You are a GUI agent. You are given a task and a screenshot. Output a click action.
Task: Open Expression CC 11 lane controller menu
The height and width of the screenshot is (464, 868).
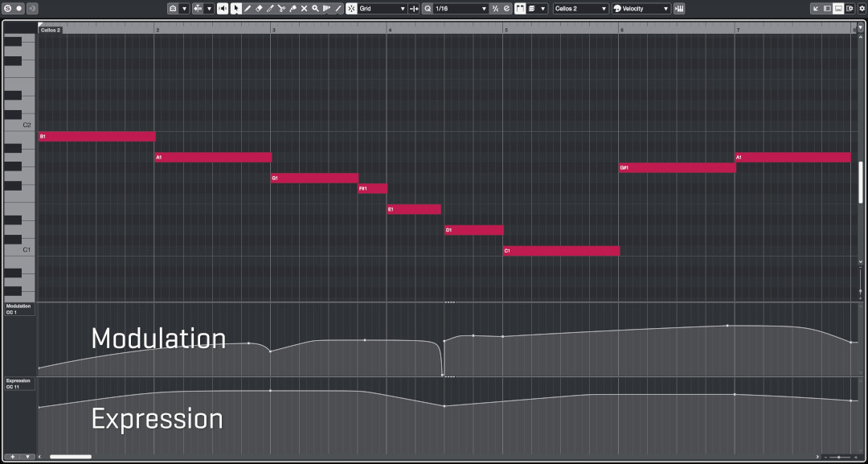[19, 384]
